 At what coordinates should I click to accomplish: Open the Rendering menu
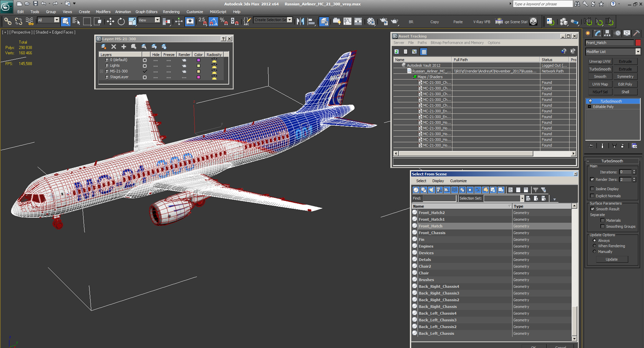(171, 12)
